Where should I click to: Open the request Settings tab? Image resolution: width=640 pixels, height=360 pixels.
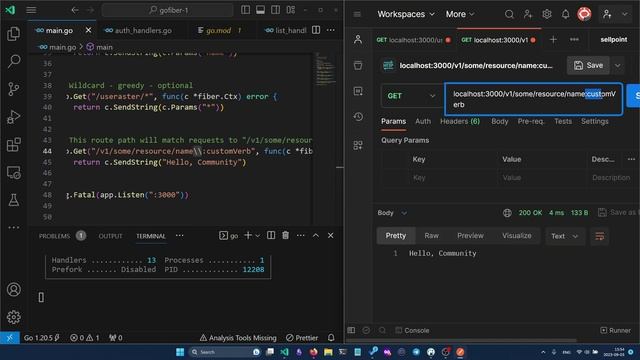595,121
